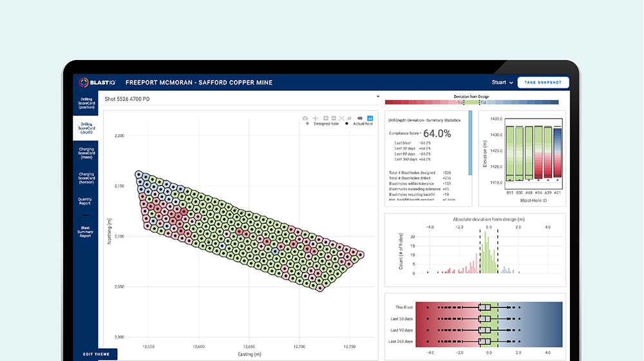Image resolution: width=644 pixels, height=361 pixels.
Task: Click 'Blast-holes requiring backfill' statistic row
Action: pos(419,195)
